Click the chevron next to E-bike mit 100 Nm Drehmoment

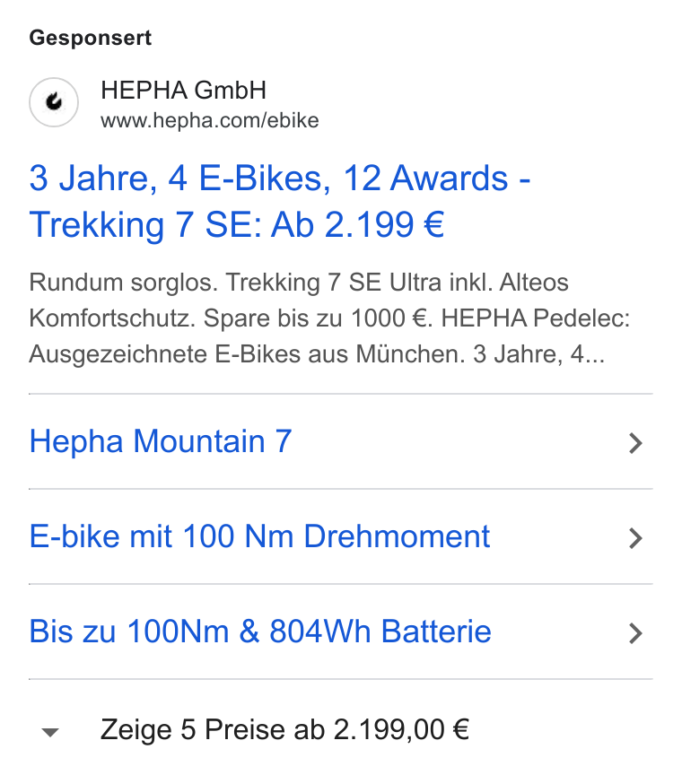pos(635,538)
